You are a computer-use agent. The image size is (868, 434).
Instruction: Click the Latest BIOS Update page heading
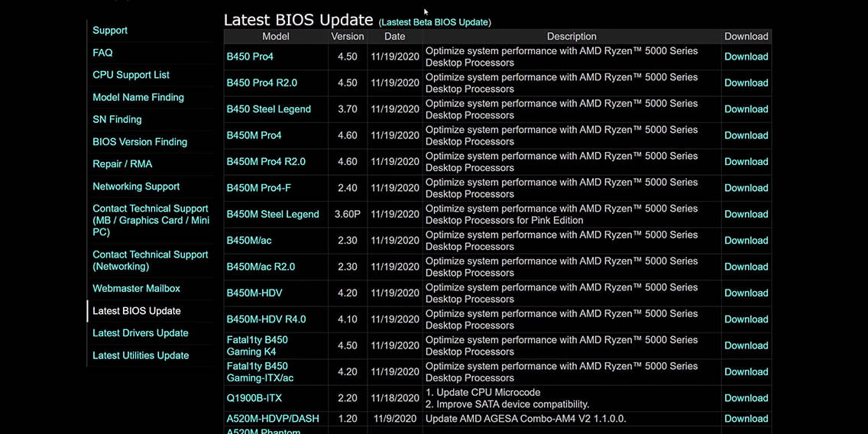click(x=298, y=20)
